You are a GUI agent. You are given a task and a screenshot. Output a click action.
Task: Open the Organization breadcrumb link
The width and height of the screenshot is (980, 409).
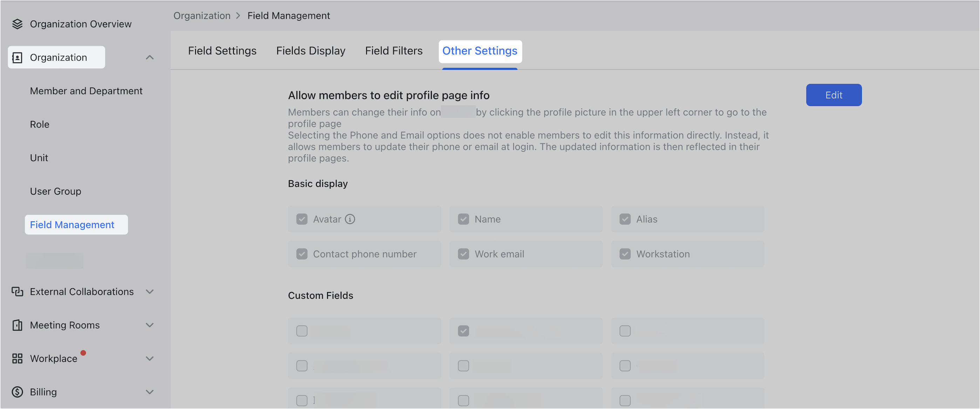coord(202,15)
